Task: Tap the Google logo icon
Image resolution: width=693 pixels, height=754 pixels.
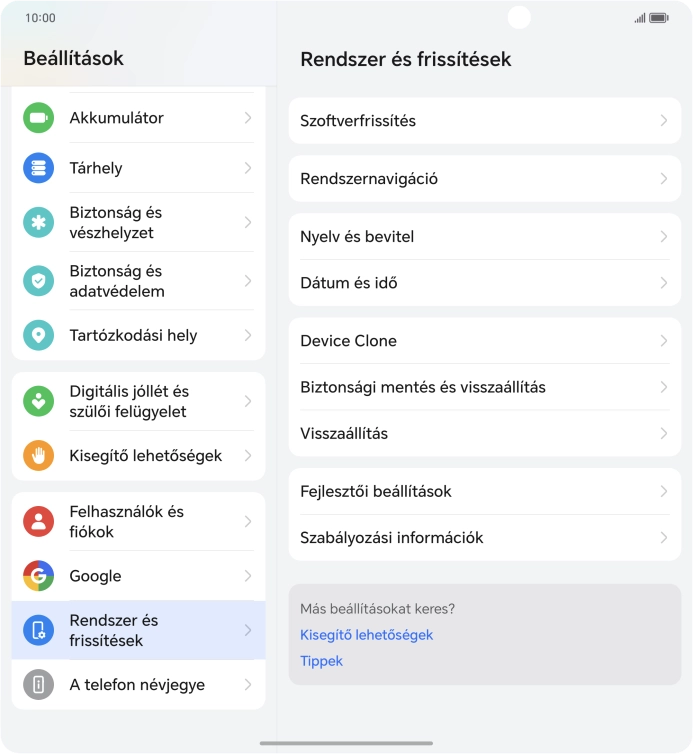Action: pyautogui.click(x=38, y=575)
